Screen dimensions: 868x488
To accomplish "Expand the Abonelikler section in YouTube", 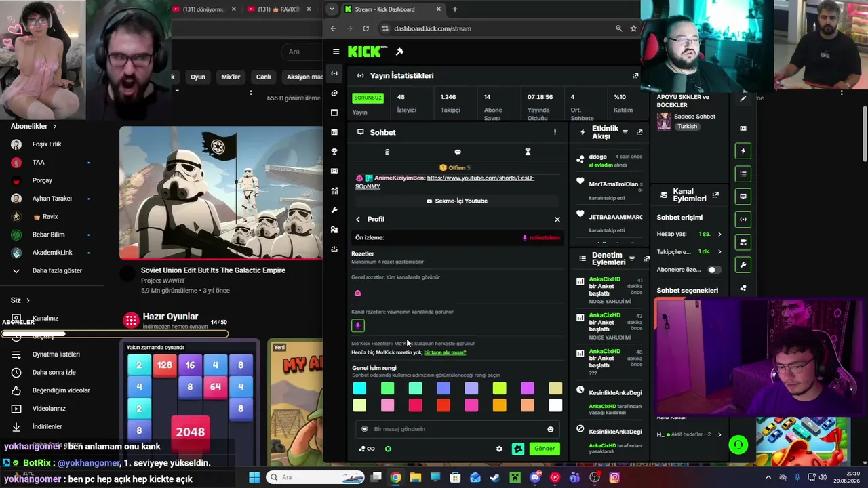I will click(33, 126).
